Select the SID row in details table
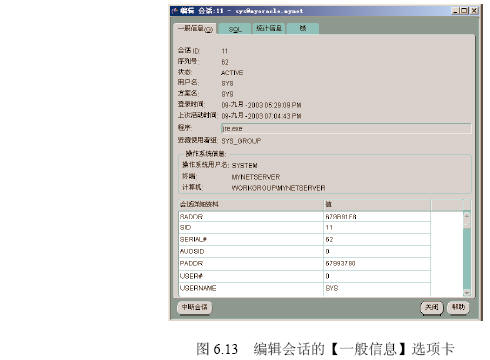 (305, 228)
